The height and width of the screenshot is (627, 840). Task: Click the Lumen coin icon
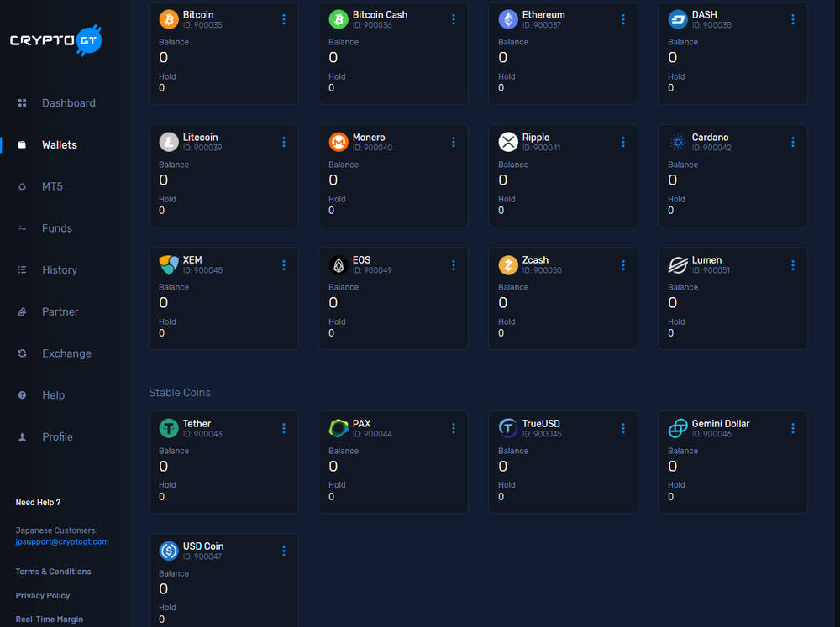(678, 264)
